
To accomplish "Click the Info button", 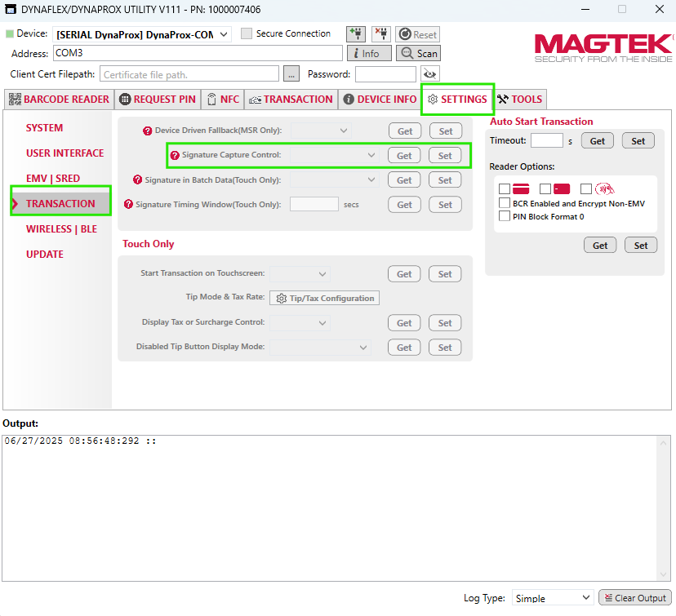I will 369,53.
